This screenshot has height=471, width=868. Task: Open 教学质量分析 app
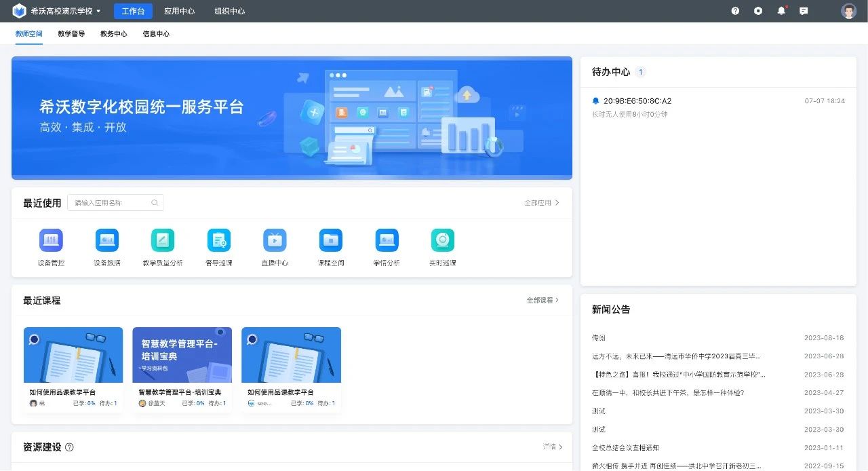click(163, 241)
